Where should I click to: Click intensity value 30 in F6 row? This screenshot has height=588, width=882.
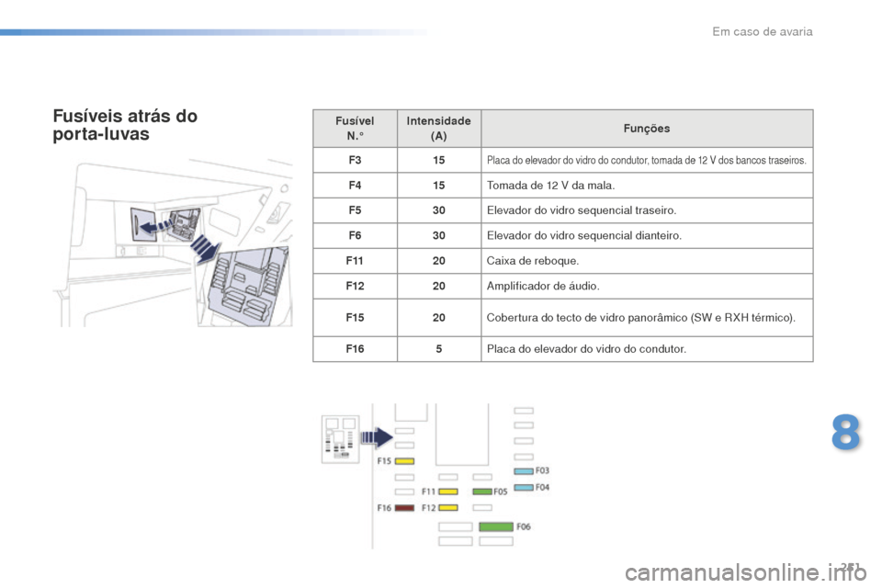click(x=439, y=236)
